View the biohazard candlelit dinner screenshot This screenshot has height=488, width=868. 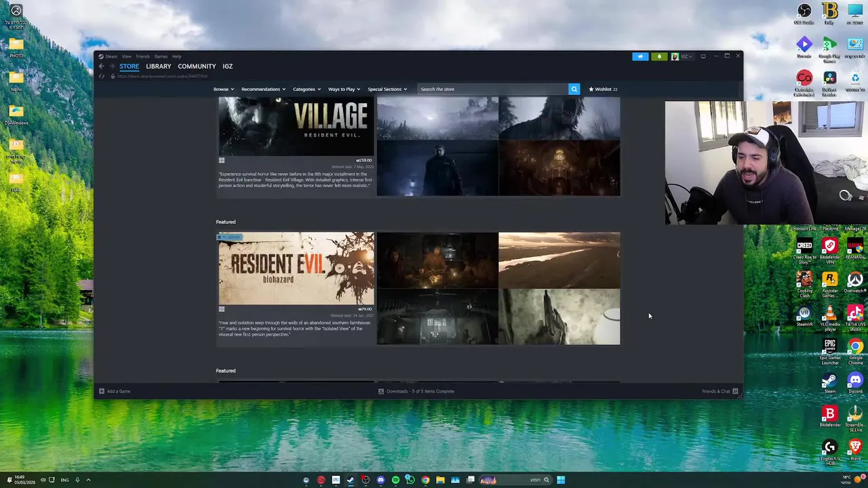coord(437,260)
